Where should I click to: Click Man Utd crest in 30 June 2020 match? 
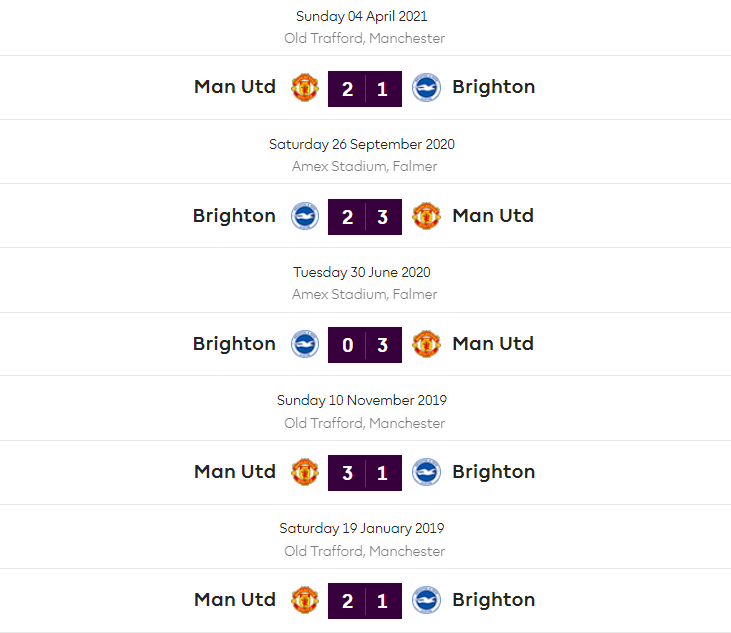pos(427,344)
